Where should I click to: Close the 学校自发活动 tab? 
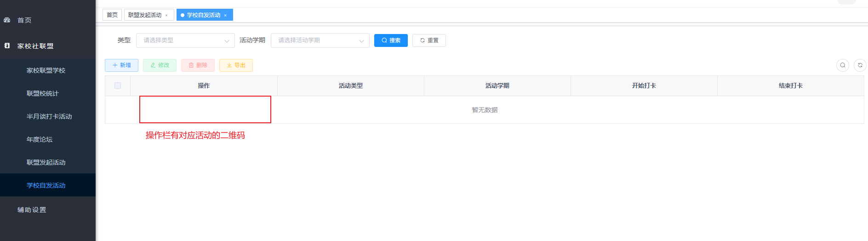click(225, 15)
